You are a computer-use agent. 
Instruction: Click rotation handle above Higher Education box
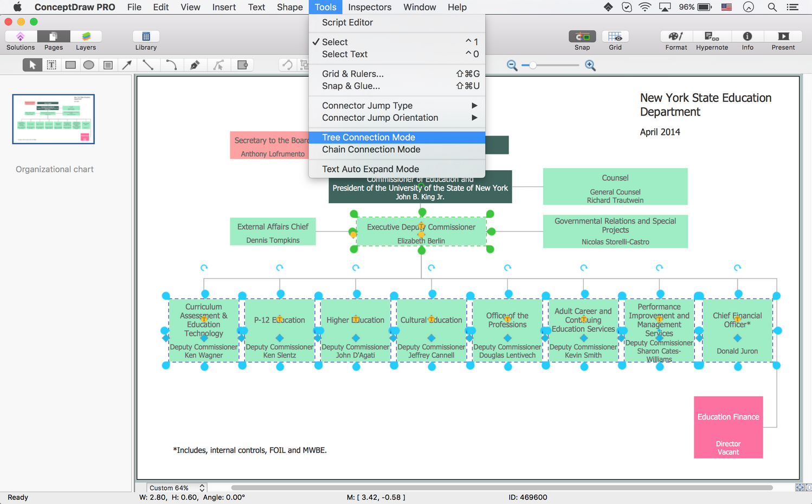click(x=356, y=268)
